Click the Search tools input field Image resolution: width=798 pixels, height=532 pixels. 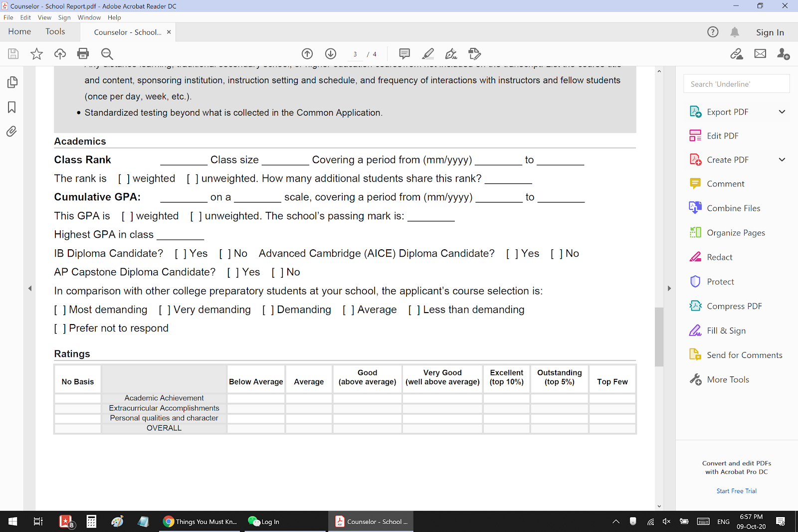coord(737,84)
